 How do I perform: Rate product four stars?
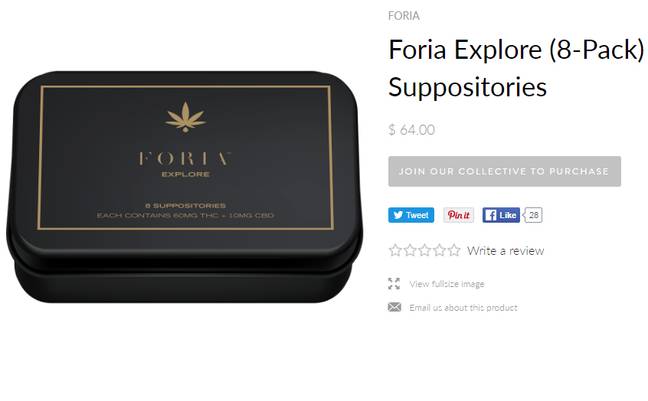[x=439, y=250]
